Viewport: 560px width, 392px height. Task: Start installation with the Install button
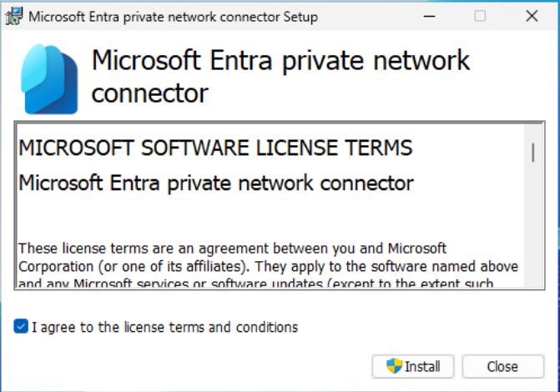click(414, 366)
